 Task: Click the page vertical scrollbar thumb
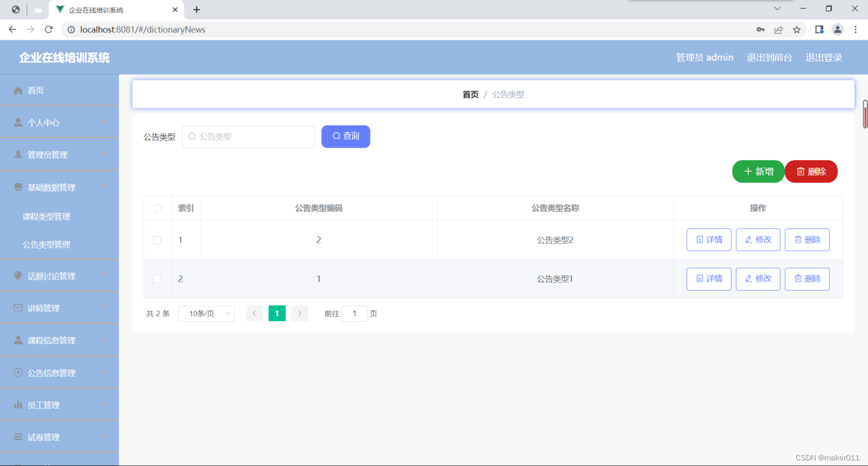[x=865, y=114]
